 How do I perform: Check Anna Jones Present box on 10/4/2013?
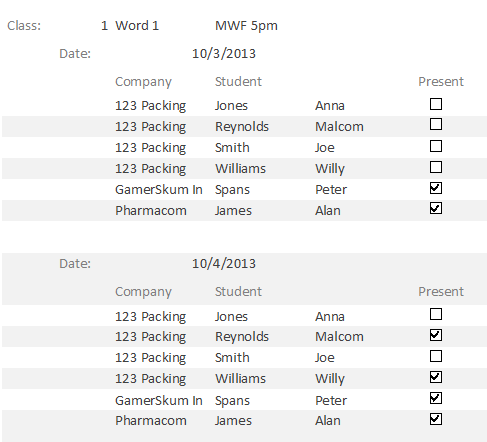pos(436,314)
